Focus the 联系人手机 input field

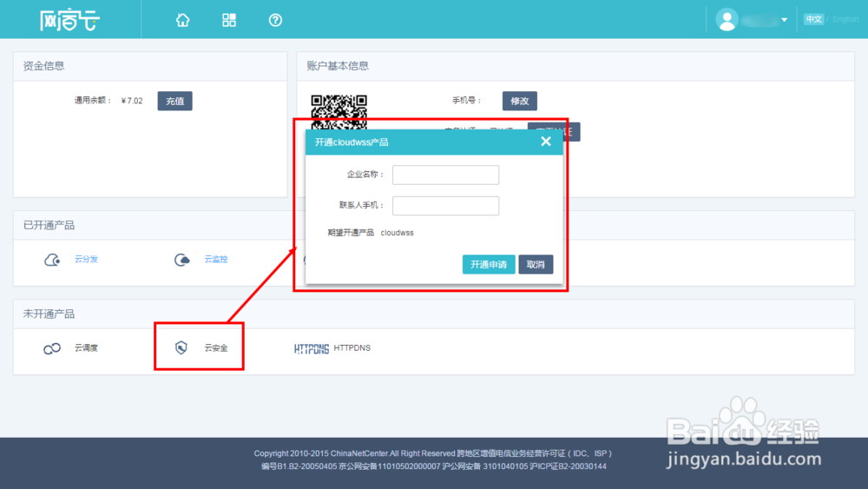(445, 206)
